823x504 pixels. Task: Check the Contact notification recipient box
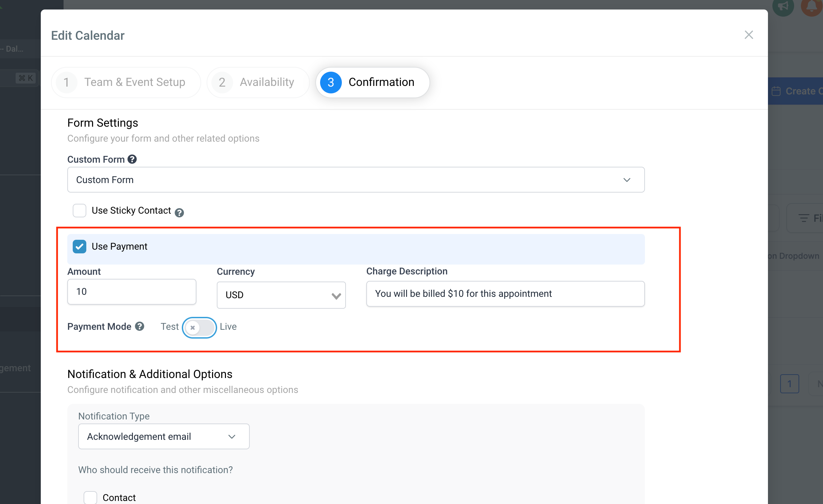pyautogui.click(x=90, y=497)
